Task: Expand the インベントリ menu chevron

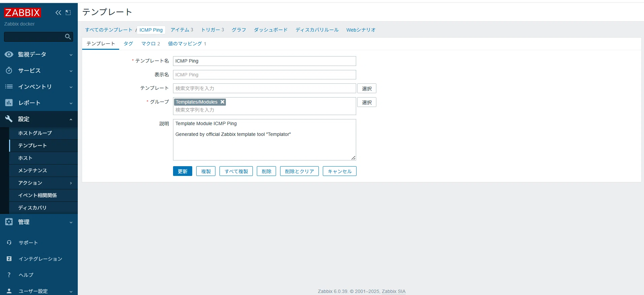Action: [71, 87]
